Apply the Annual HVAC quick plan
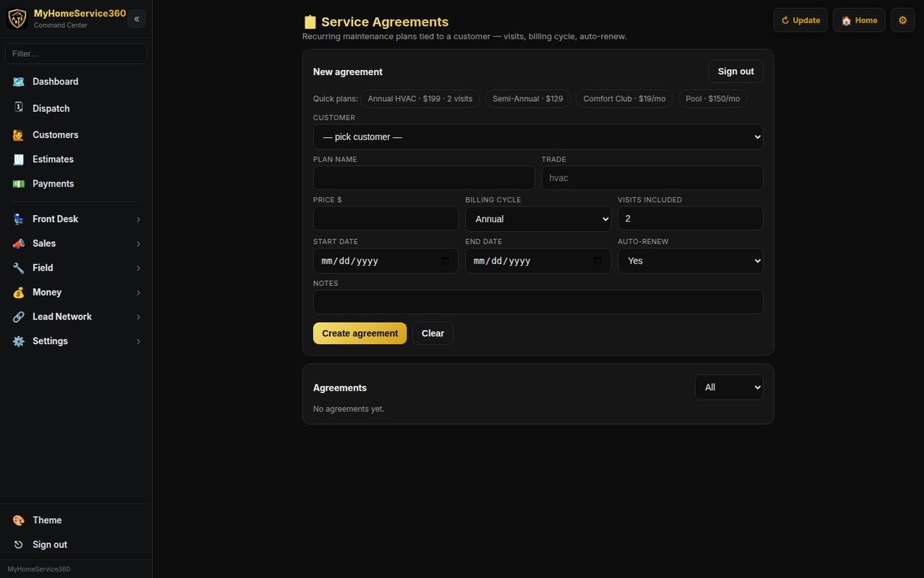Image resolution: width=924 pixels, height=578 pixels. click(x=420, y=99)
